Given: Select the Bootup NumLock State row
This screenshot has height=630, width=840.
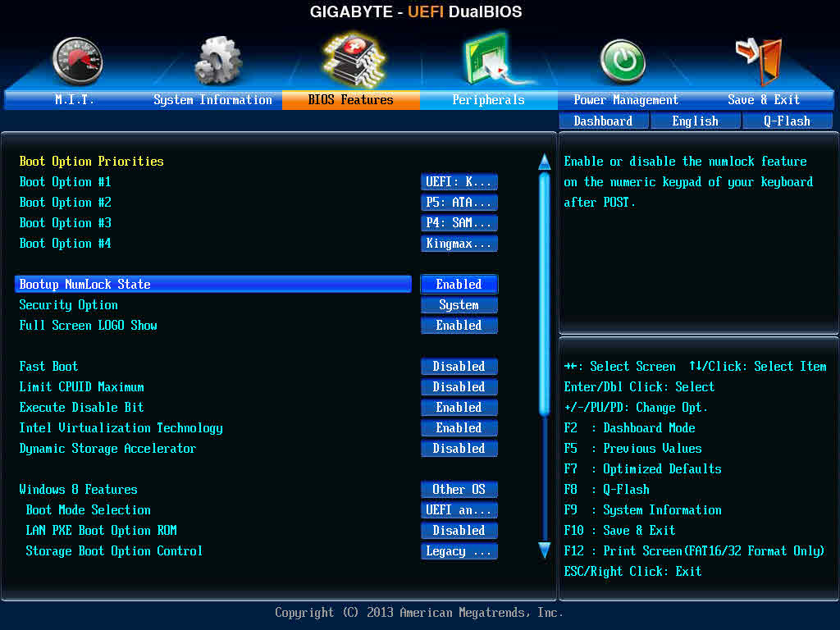Looking at the screenshot, I should click(x=213, y=284).
